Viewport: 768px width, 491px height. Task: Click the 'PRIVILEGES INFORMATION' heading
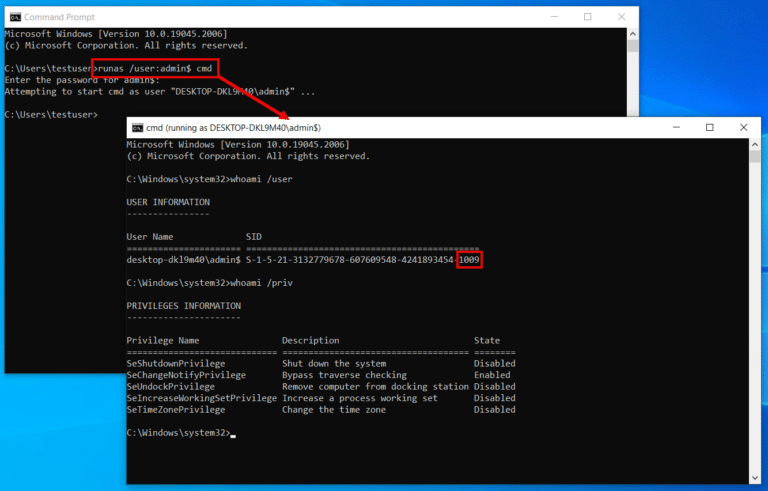pos(184,306)
